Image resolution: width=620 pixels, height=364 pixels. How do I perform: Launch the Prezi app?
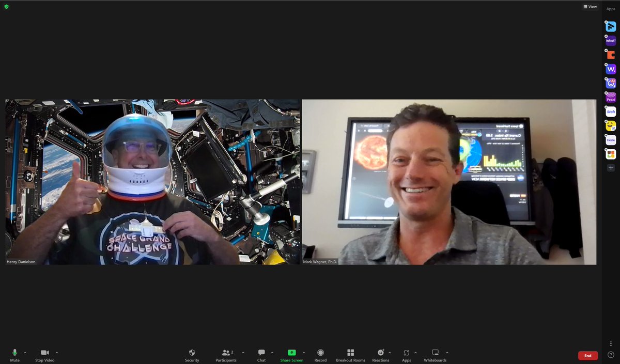(x=611, y=97)
